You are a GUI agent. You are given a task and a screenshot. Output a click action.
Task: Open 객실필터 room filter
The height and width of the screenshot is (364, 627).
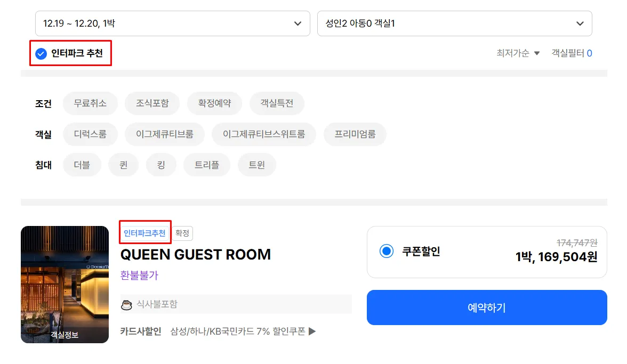[x=572, y=53]
